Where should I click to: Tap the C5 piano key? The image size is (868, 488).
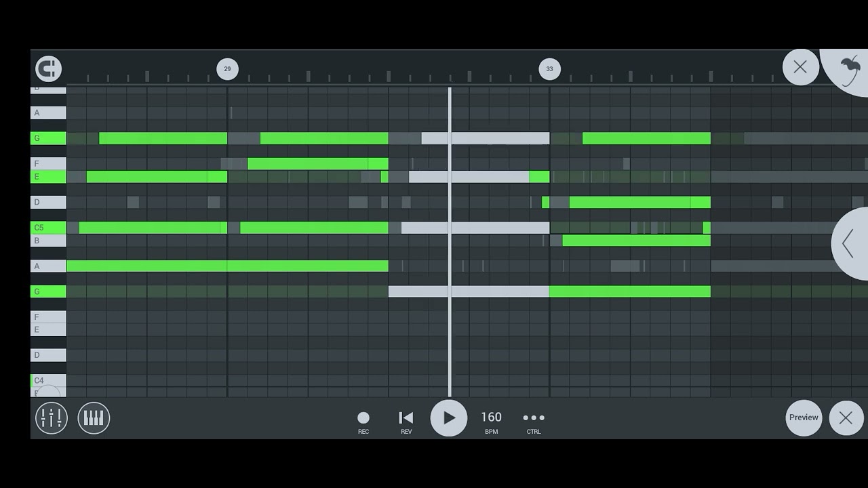48,228
